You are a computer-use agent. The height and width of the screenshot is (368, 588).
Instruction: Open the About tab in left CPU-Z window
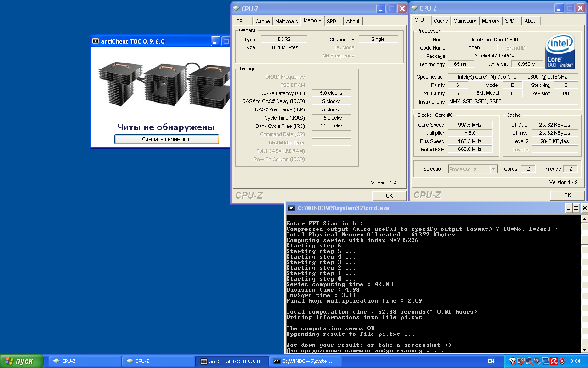pyautogui.click(x=353, y=21)
